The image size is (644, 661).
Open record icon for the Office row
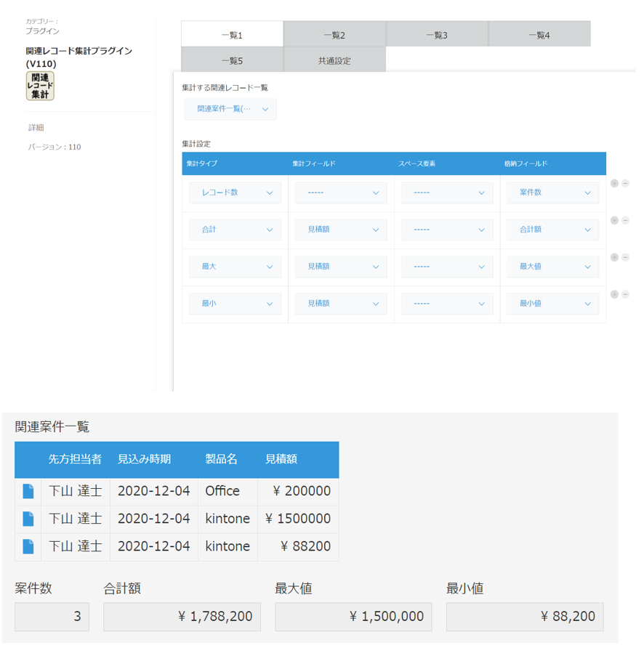tap(28, 491)
